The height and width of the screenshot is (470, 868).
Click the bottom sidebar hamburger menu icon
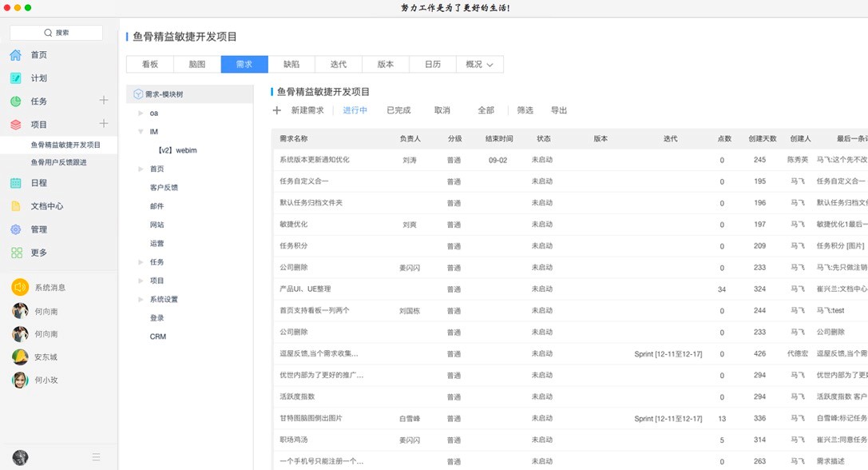click(96, 457)
